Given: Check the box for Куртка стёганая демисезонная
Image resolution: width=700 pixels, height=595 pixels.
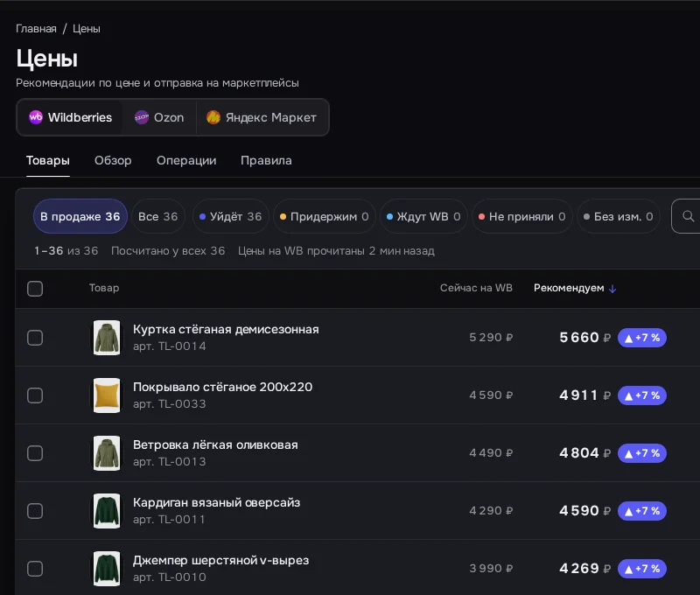Looking at the screenshot, I should click(35, 338).
